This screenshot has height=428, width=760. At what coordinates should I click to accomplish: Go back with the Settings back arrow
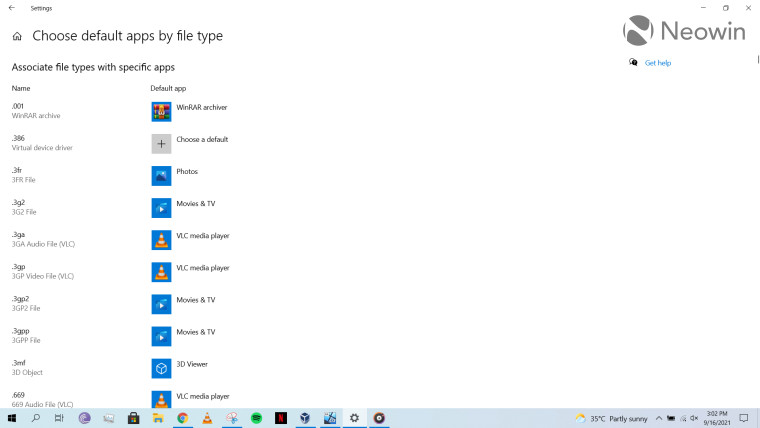click(12, 8)
